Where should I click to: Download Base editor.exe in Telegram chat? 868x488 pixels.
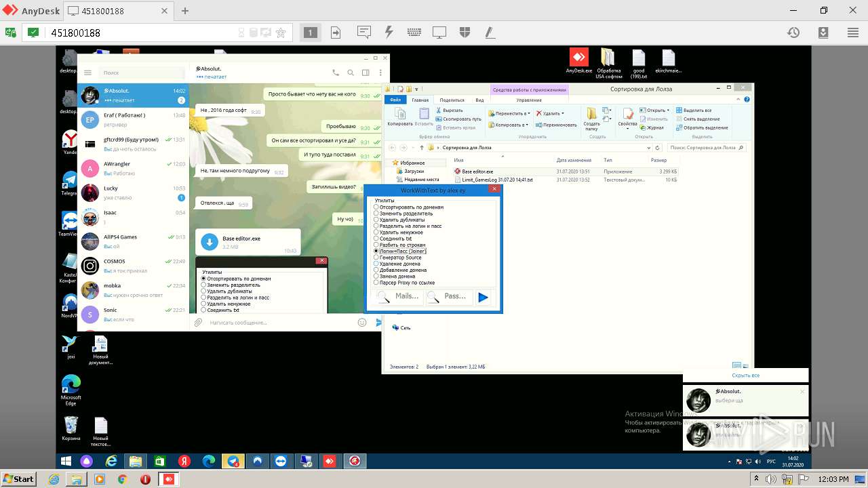[210, 243]
